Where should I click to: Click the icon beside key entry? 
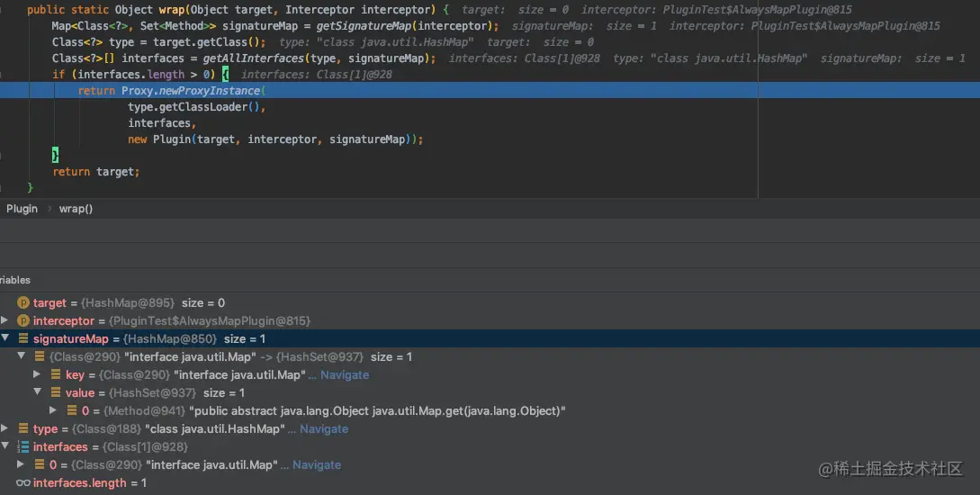click(x=56, y=375)
